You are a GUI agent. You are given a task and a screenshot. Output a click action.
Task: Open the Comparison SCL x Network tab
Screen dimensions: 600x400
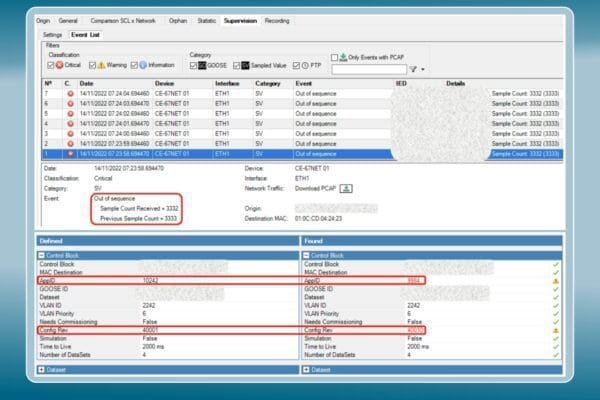[123, 21]
